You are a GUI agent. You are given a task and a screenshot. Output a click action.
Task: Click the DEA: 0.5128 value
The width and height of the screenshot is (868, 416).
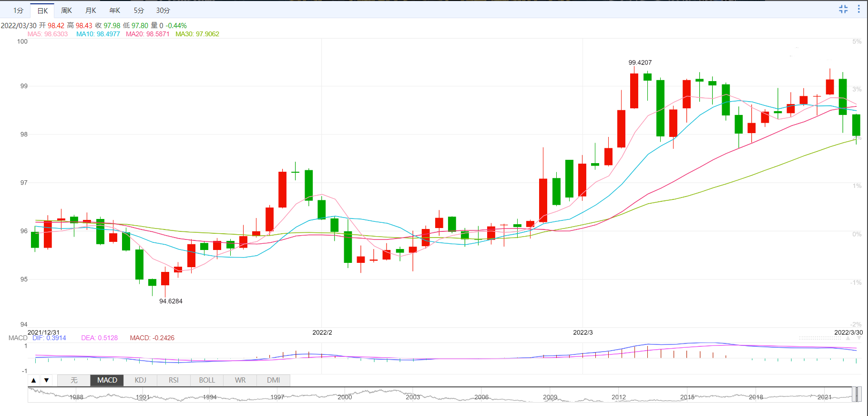[x=100, y=338]
